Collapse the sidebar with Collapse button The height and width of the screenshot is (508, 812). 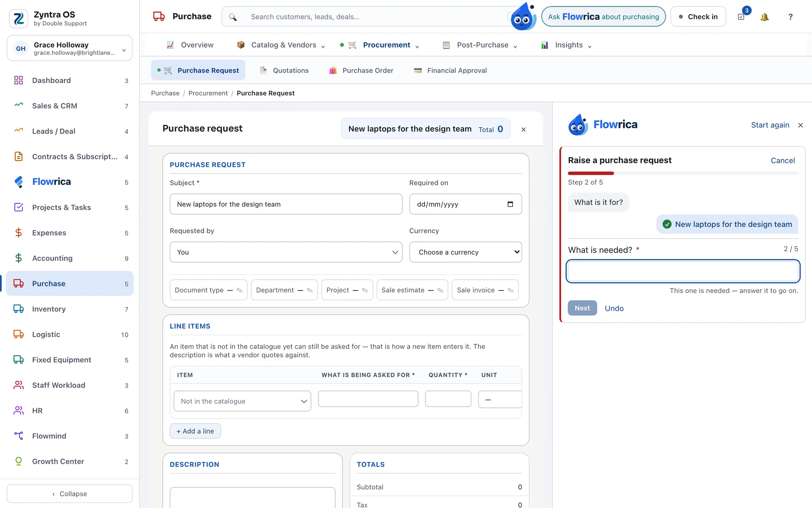point(70,494)
